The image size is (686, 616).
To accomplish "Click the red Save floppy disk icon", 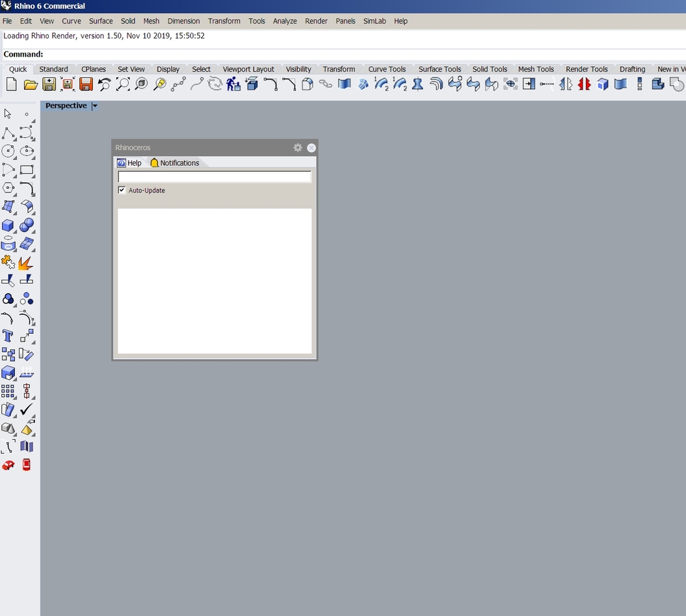I will [x=86, y=84].
